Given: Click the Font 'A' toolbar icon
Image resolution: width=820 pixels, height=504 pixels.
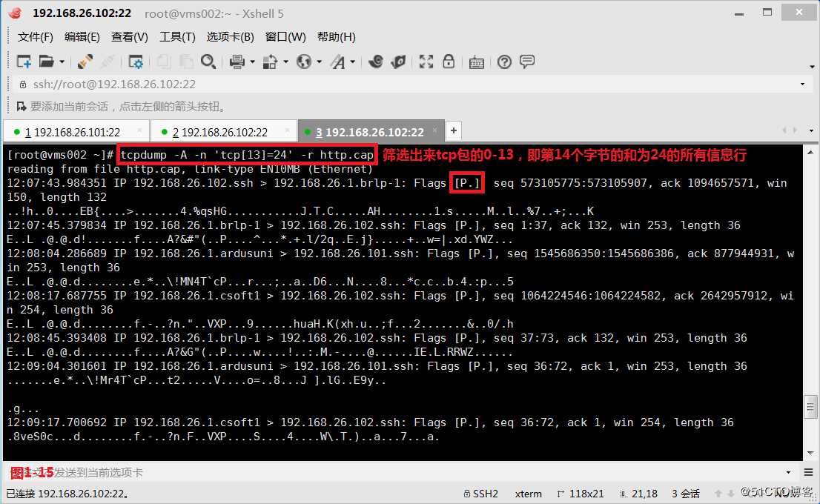Looking at the screenshot, I should click(338, 62).
